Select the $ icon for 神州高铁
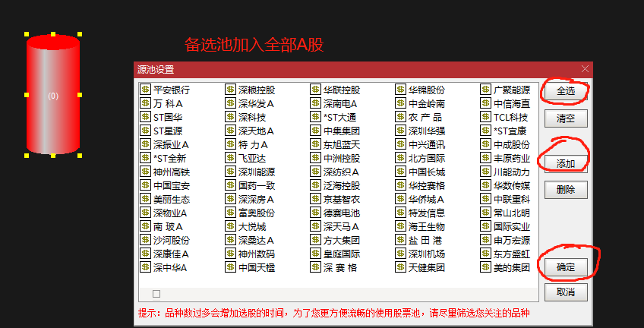 pos(145,172)
